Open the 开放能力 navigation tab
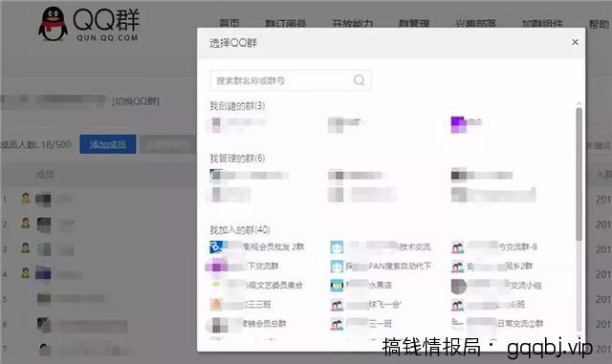This screenshot has width=612, height=364. (353, 24)
